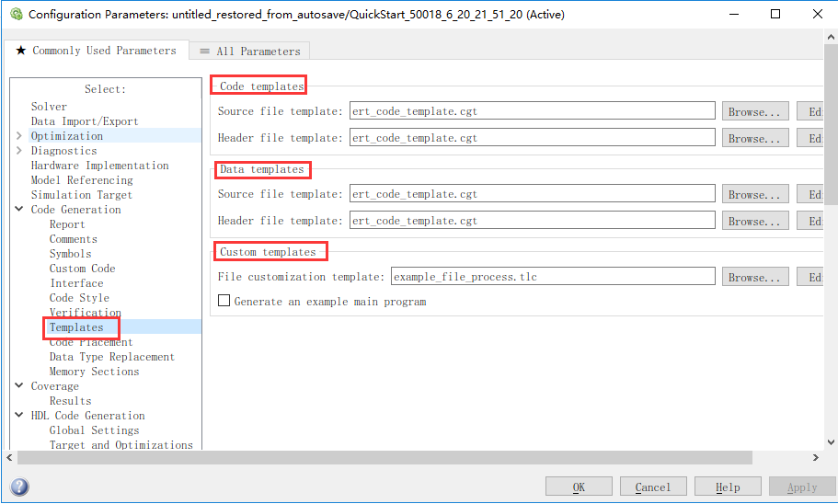Edit the Code templates header file template
This screenshot has width=838, height=504.
809,139
